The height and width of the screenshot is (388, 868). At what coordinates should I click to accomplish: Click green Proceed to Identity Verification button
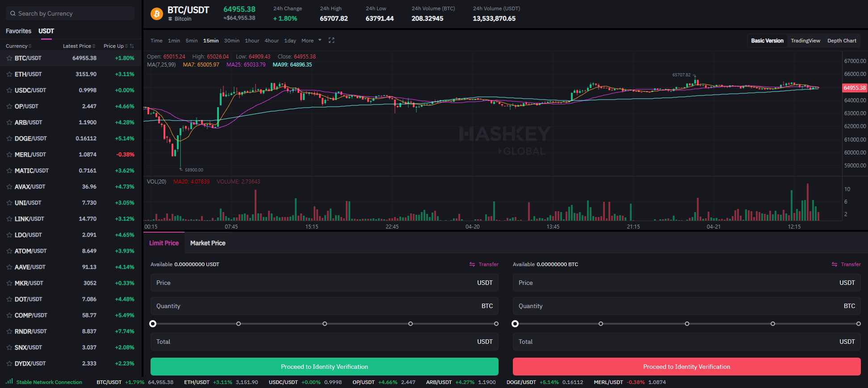324,367
